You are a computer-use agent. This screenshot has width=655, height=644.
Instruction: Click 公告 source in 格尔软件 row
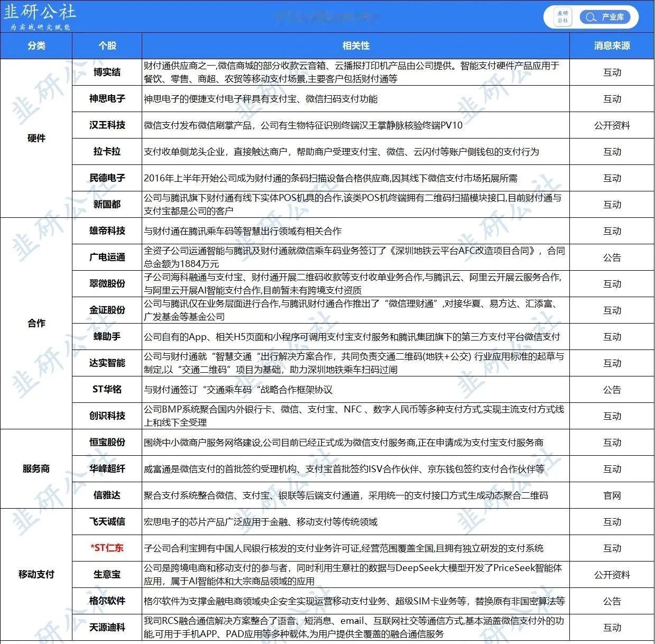pos(612,601)
